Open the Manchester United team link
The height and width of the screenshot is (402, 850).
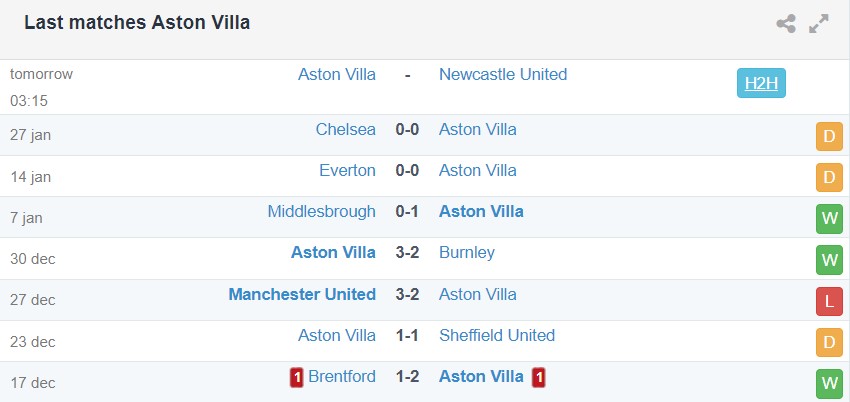point(302,294)
